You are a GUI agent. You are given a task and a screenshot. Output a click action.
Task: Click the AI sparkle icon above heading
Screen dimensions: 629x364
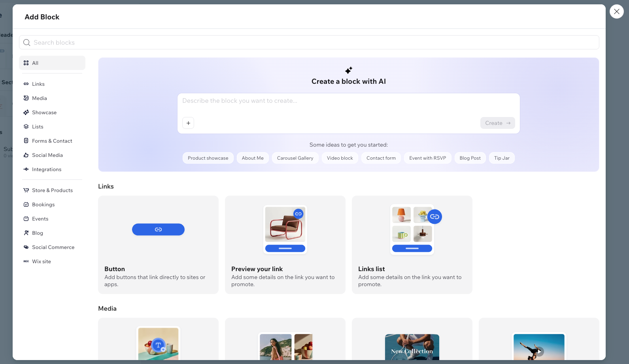pos(349,70)
